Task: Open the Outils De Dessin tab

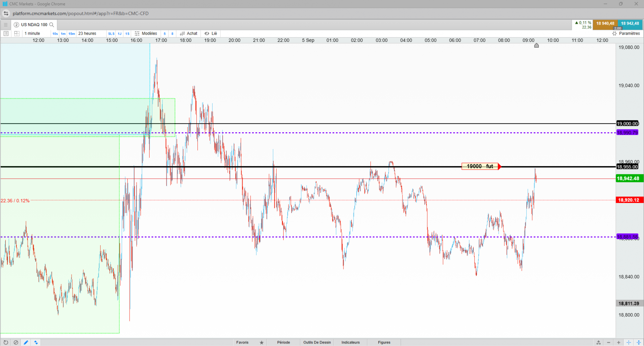Action: pos(317,342)
